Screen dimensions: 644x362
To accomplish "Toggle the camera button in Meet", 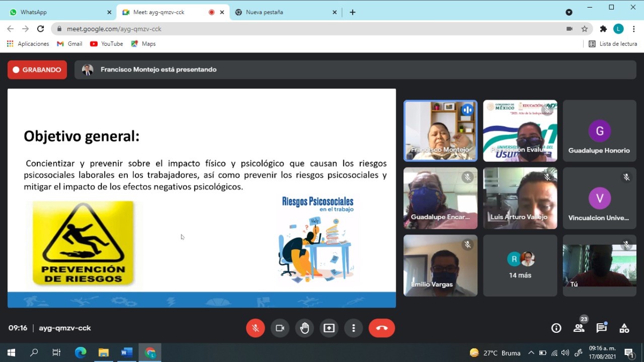I will pyautogui.click(x=280, y=328).
